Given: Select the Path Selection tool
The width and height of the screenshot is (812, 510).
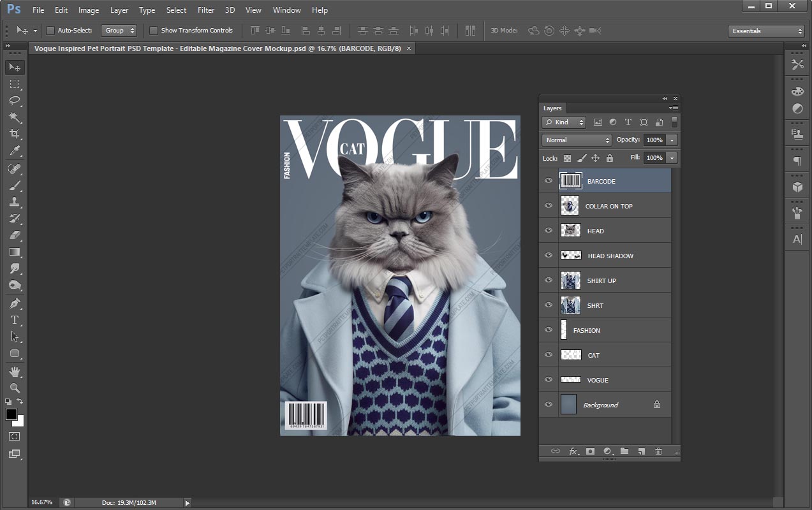Looking at the screenshot, I should pyautogui.click(x=14, y=337).
